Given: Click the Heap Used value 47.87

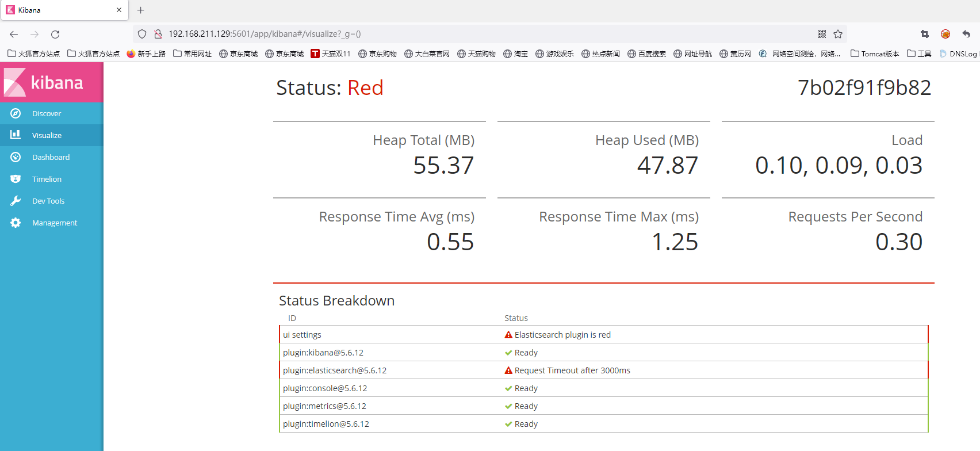Looking at the screenshot, I should pos(668,166).
